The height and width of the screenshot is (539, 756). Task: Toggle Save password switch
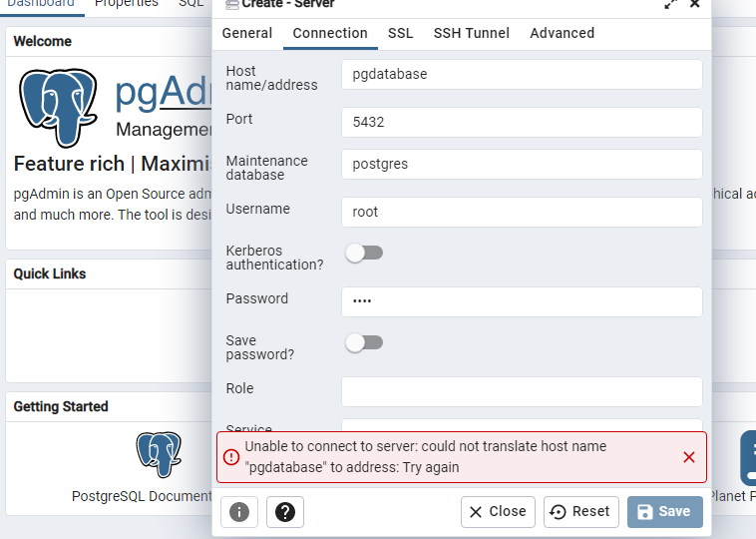(x=364, y=342)
